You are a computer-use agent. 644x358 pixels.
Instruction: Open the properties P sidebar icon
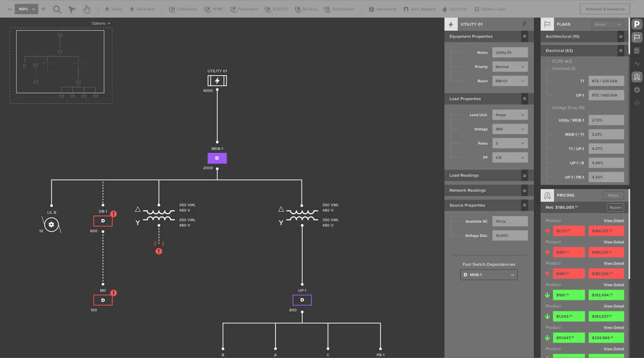pyautogui.click(x=637, y=24)
